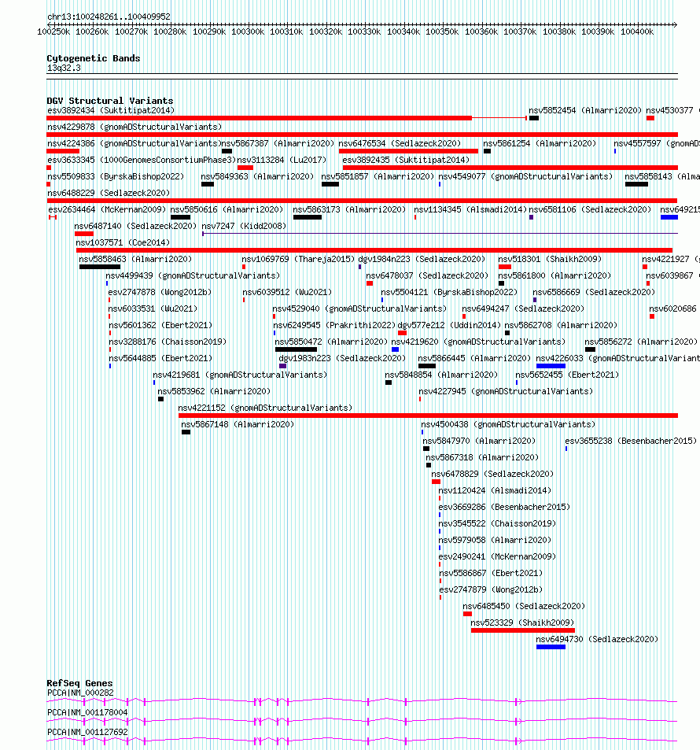This screenshot has width=700, height=750.
Task: Select the nsv7247 (Kidd2008) label
Action: tap(244, 226)
